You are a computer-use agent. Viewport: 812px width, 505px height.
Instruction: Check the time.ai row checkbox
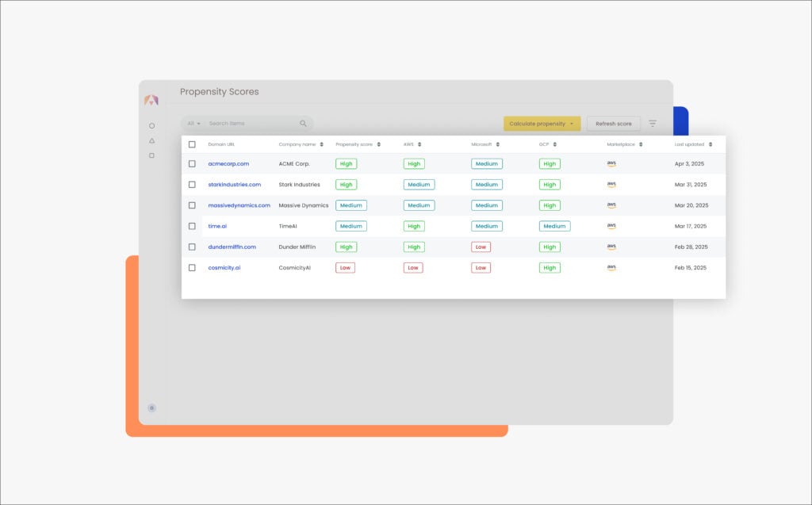tap(192, 226)
